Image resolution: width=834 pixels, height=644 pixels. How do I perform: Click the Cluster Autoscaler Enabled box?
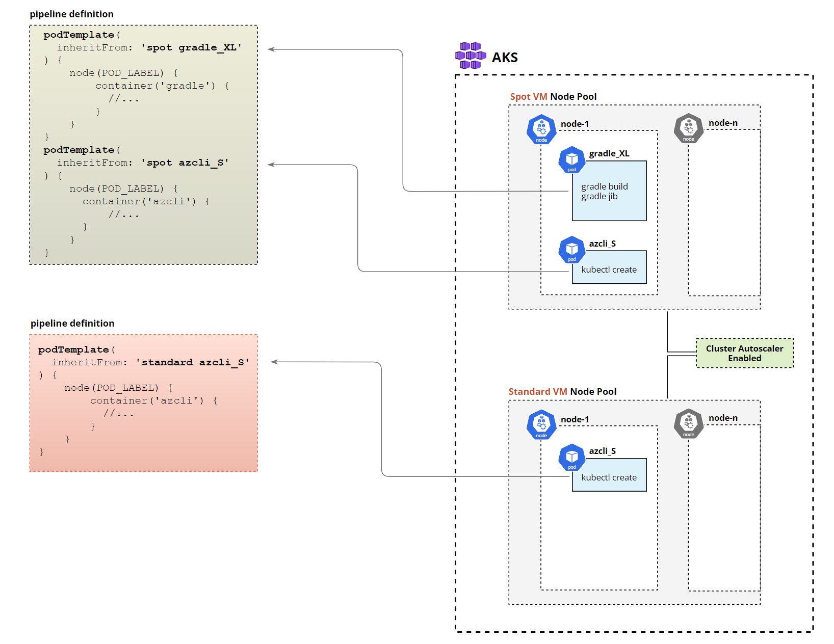(745, 353)
